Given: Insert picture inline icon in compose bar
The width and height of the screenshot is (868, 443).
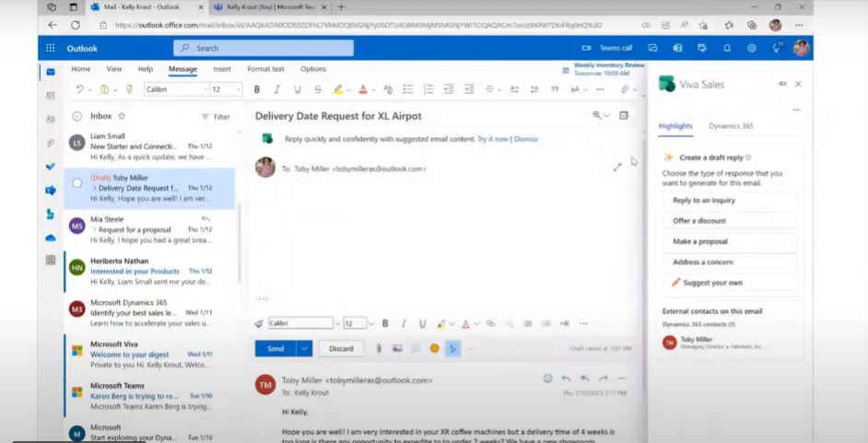Looking at the screenshot, I should (x=397, y=348).
